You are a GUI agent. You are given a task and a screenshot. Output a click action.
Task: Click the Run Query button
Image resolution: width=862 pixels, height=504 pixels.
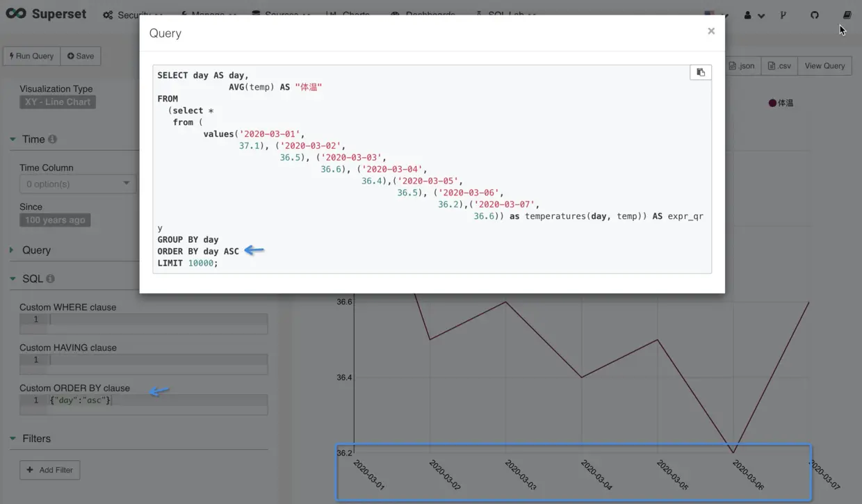[32, 56]
